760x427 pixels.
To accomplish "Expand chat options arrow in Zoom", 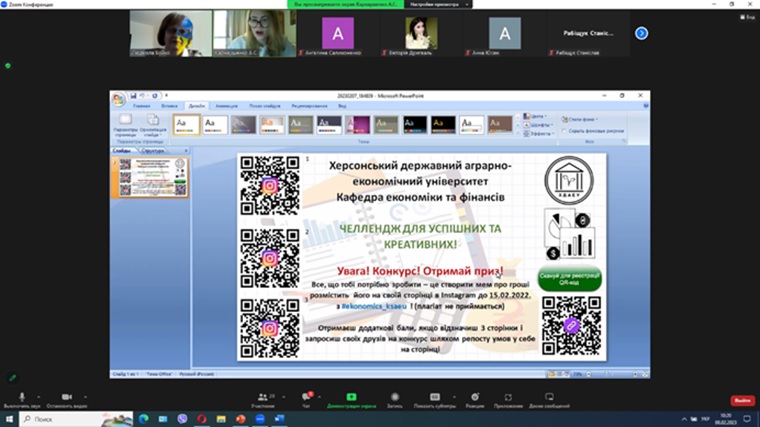I will (319, 397).
